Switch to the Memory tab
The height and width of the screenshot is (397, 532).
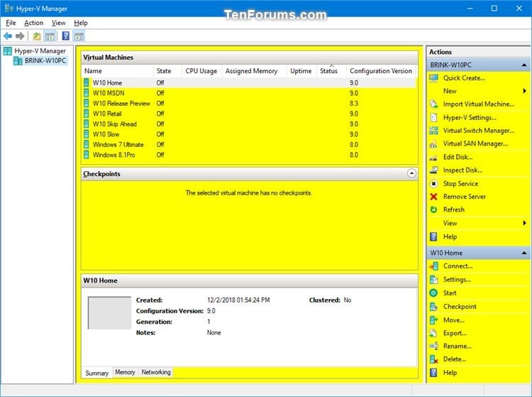click(125, 372)
